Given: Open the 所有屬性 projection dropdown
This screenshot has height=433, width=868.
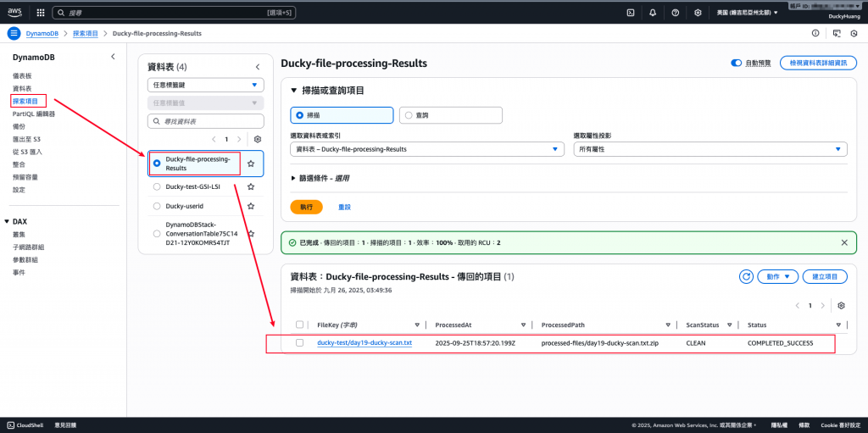Looking at the screenshot, I should coord(709,149).
